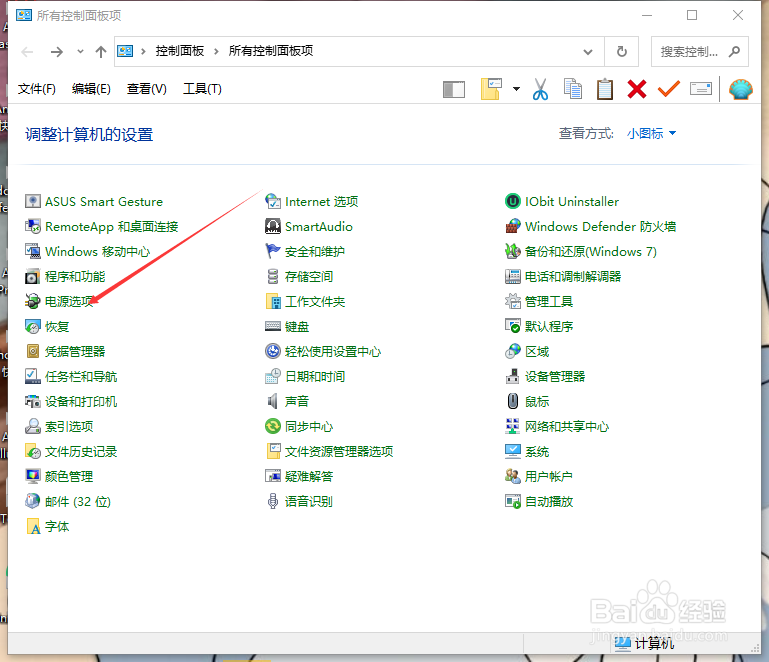The height and width of the screenshot is (662, 769).
Task: Click the ASUS Smart Gesture icon
Action: (32, 202)
